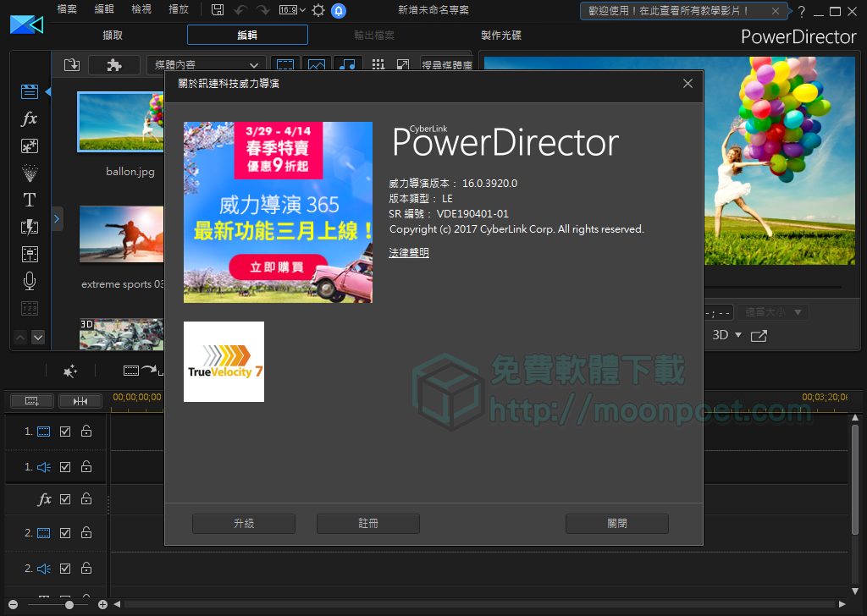Lock audio track 1 with the padlock toggle
The width and height of the screenshot is (867, 616).
(86, 466)
